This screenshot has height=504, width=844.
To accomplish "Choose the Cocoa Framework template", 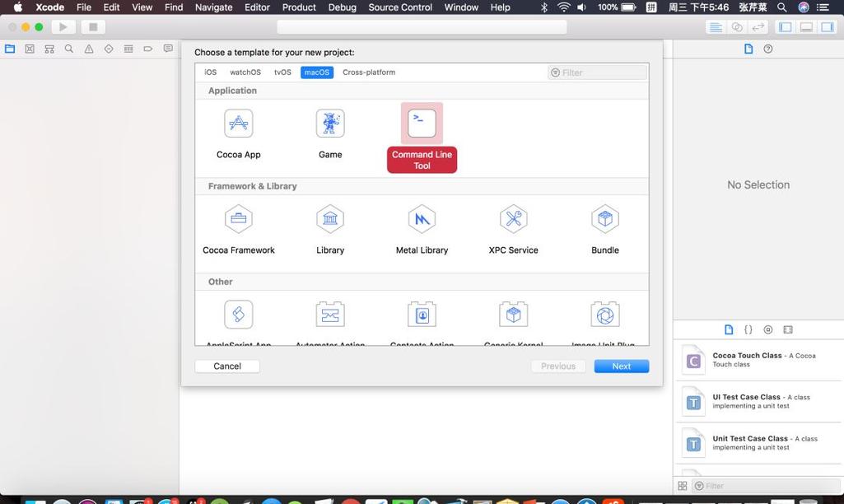I will (239, 230).
